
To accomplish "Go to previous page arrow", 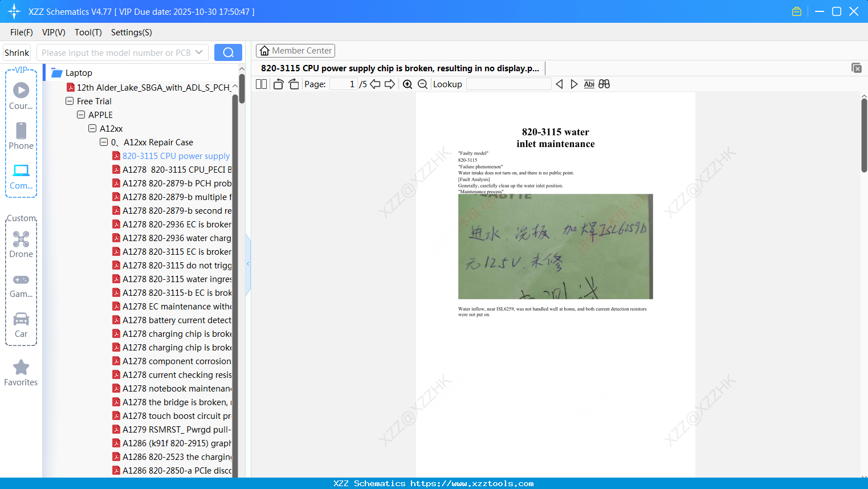I will point(375,84).
